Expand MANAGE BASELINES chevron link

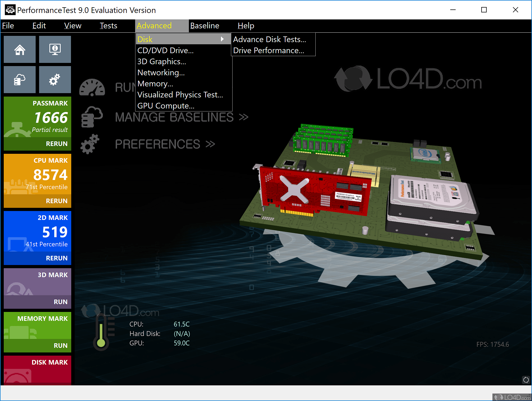coord(244,117)
